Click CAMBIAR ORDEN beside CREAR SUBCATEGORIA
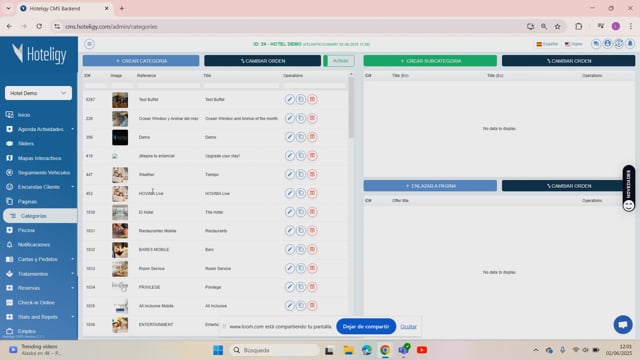640x360 pixels. tap(569, 61)
